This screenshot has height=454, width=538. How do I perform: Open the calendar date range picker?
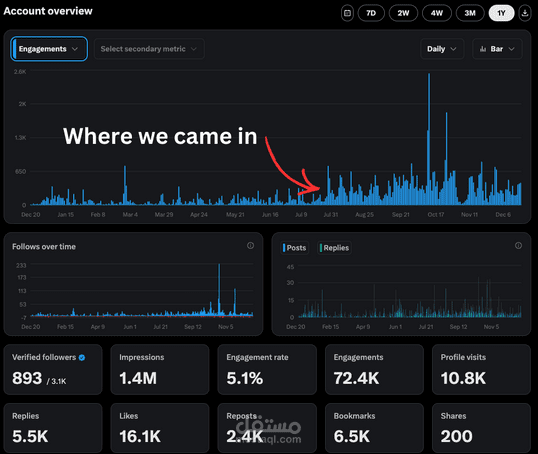[x=347, y=13]
